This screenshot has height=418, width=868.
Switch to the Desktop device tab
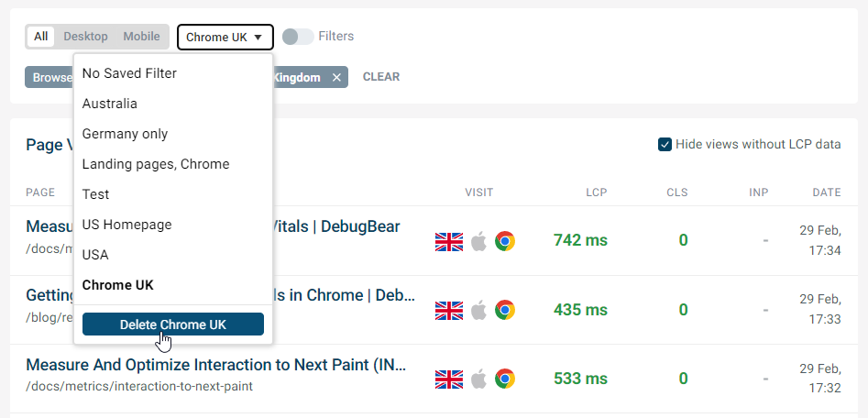[85, 37]
